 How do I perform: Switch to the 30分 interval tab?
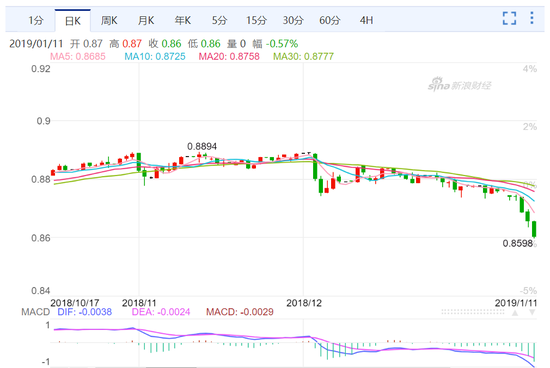tap(293, 20)
